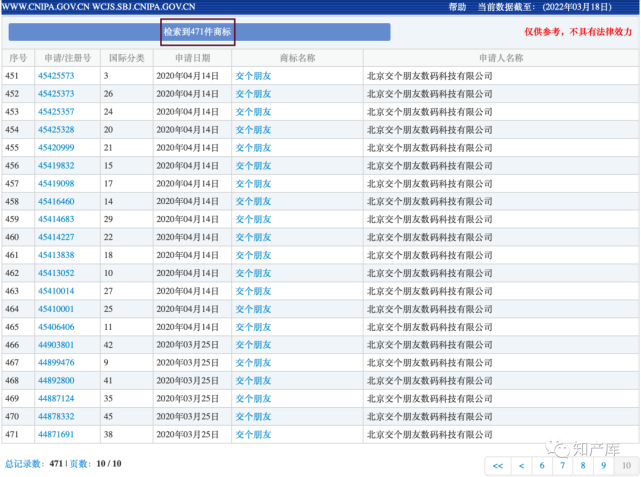Image resolution: width=641 pixels, height=477 pixels.
Task: Open registration number 45414227
Action: pos(56,237)
